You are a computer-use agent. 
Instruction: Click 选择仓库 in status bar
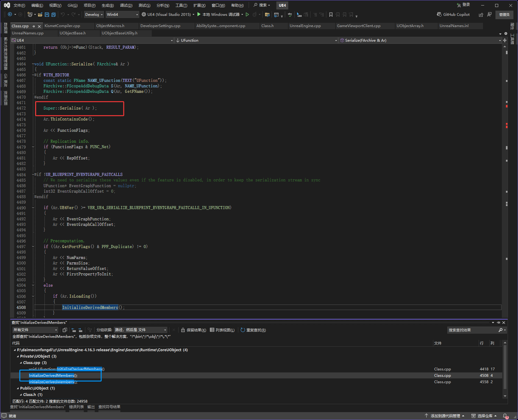click(x=484, y=416)
